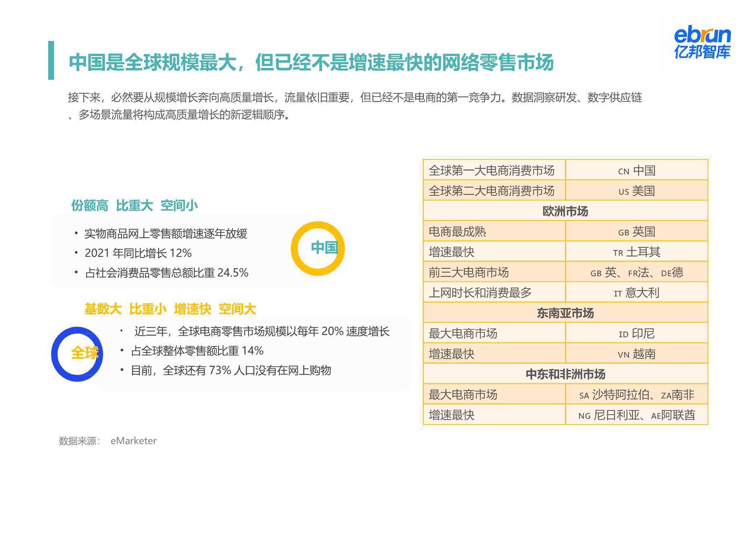Screen dimensions: 747x560
Task: Click the table cell 前三大电商市场
Action: tap(494, 272)
